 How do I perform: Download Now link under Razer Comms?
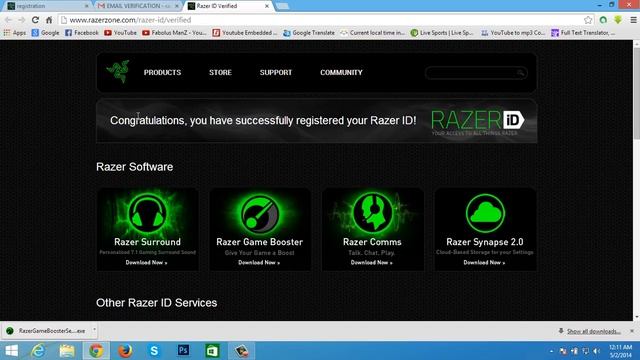[x=371, y=262]
